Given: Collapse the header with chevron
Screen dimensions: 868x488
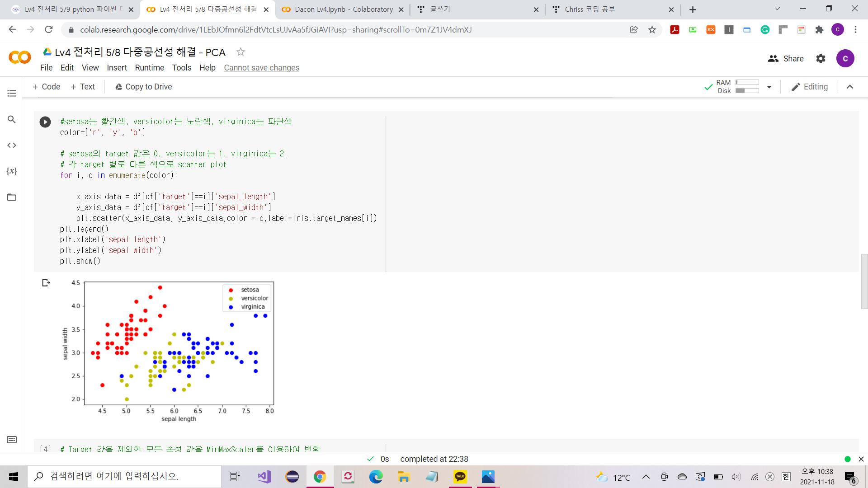Looking at the screenshot, I should 850,87.
